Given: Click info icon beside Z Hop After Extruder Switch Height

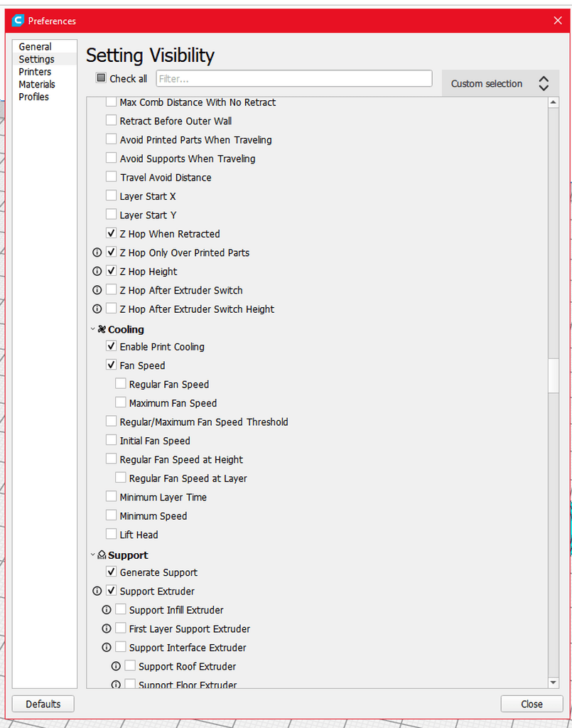Looking at the screenshot, I should 97,309.
